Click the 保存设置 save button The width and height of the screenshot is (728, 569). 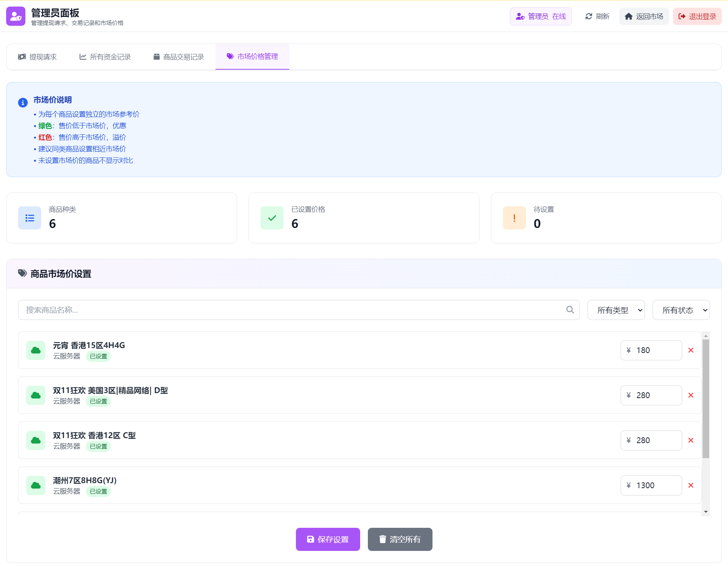pos(328,539)
